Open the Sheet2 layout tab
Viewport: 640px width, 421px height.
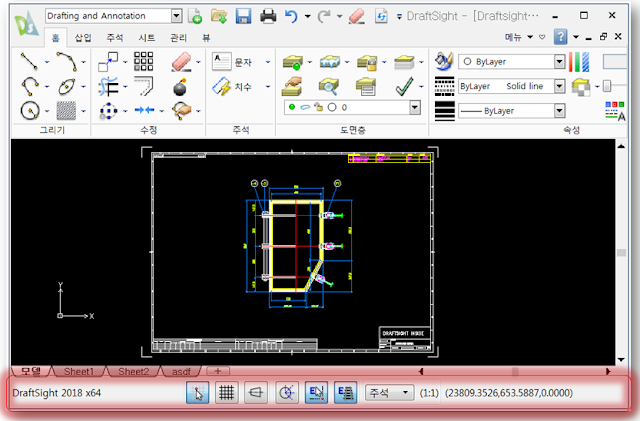[133, 372]
